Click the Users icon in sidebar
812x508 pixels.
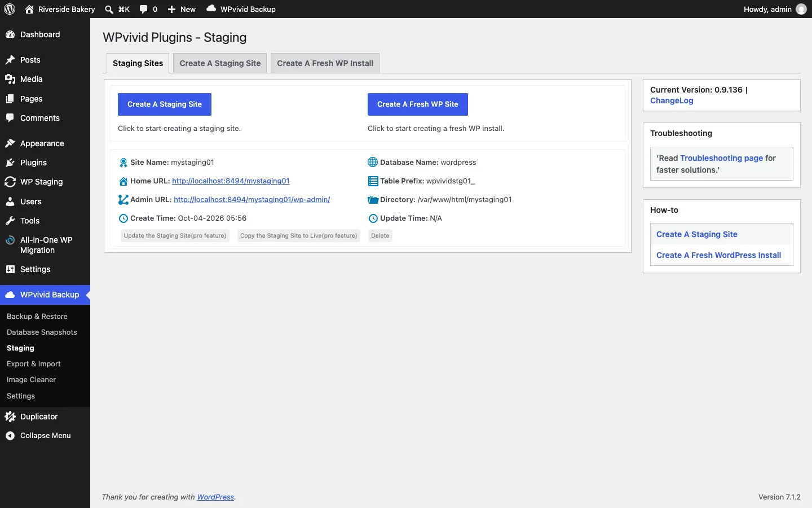click(x=10, y=202)
